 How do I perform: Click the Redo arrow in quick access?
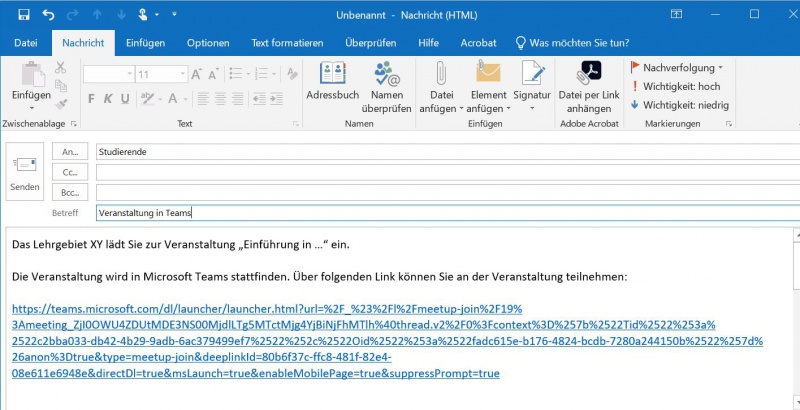pos(72,15)
